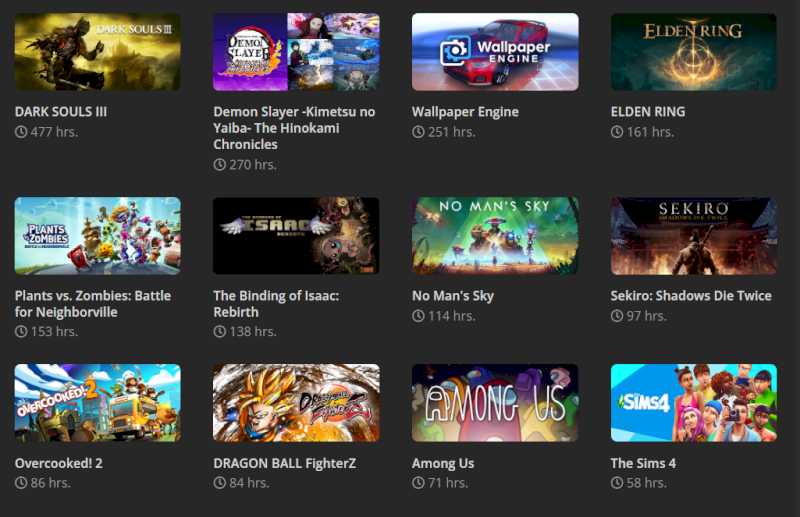The height and width of the screenshot is (517, 800).
Task: Open the No Man's Sky thumbnail
Action: pos(495,236)
